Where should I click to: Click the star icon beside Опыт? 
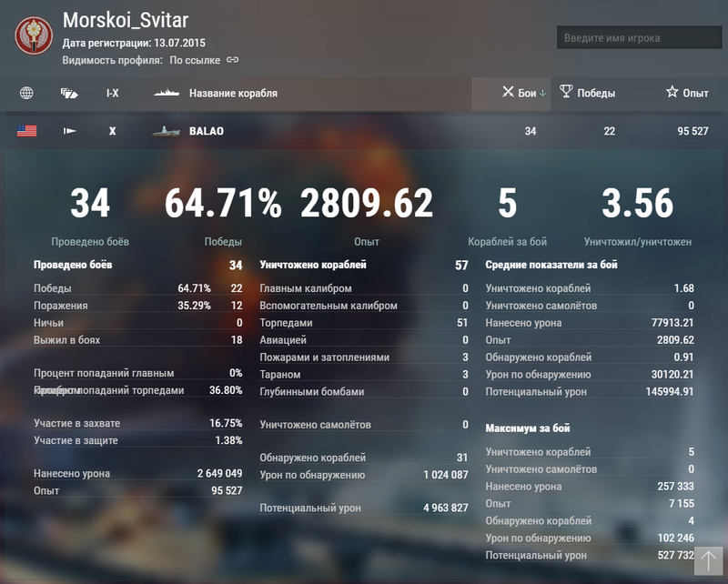(672, 92)
